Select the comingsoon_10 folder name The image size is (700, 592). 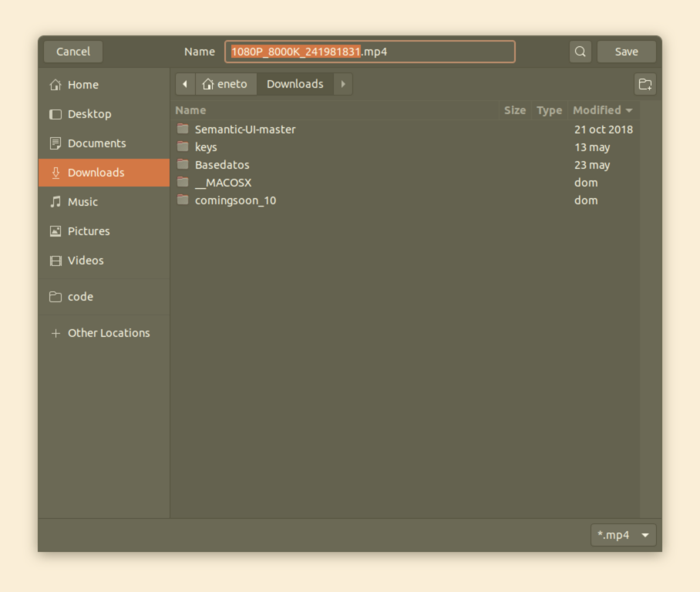[235, 200]
